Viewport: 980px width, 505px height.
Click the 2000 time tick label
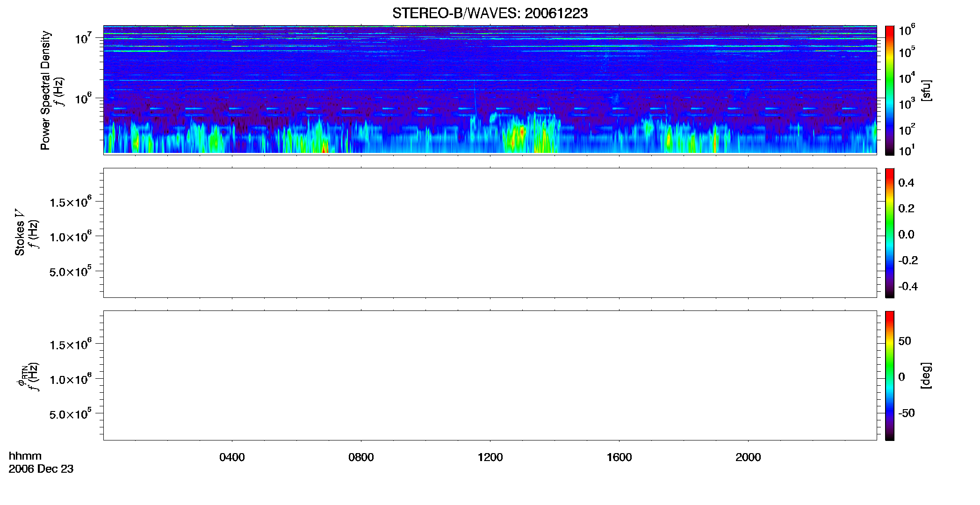click(748, 457)
